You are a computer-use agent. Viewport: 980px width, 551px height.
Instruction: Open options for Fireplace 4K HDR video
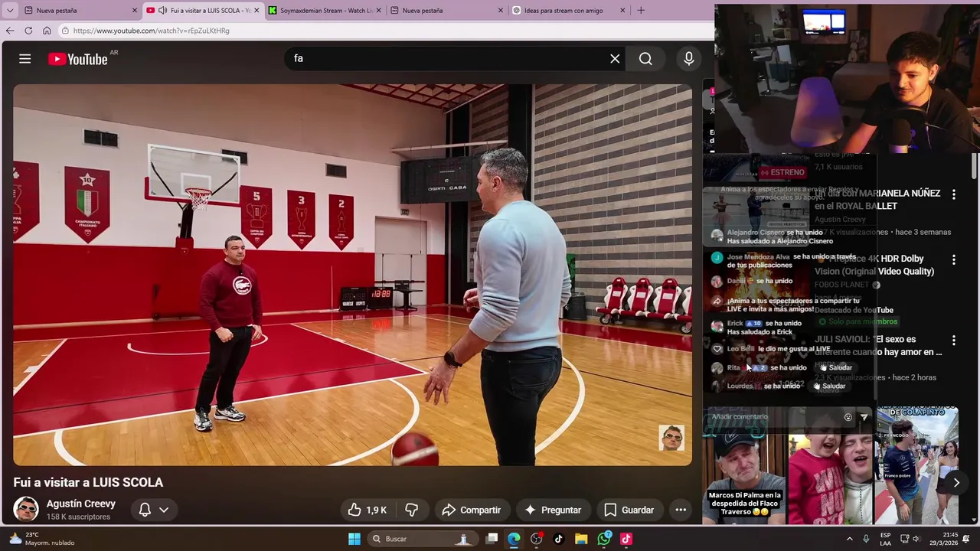[x=953, y=259]
